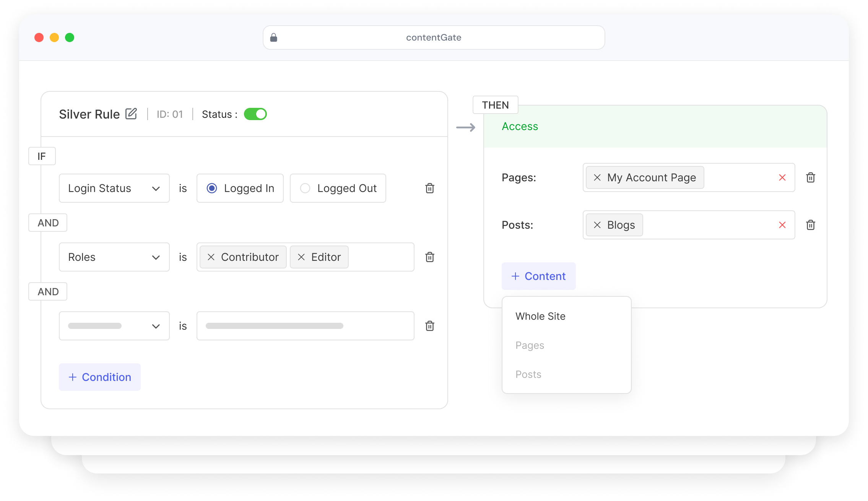Remove the Editor role tag
This screenshot has height=501, width=868.
(x=301, y=257)
